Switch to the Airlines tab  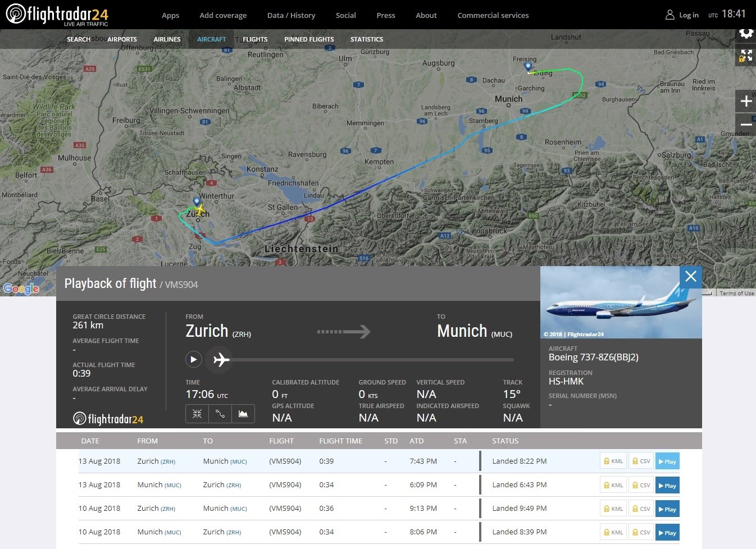[167, 39]
